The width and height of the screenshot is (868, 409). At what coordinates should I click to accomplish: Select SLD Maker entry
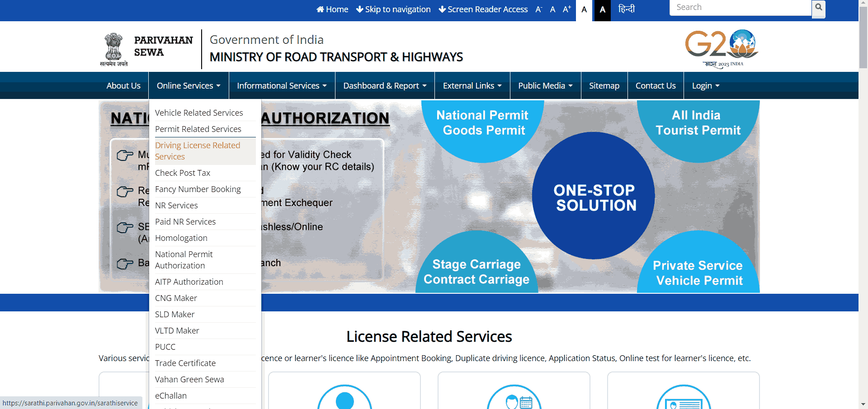pyautogui.click(x=205, y=315)
